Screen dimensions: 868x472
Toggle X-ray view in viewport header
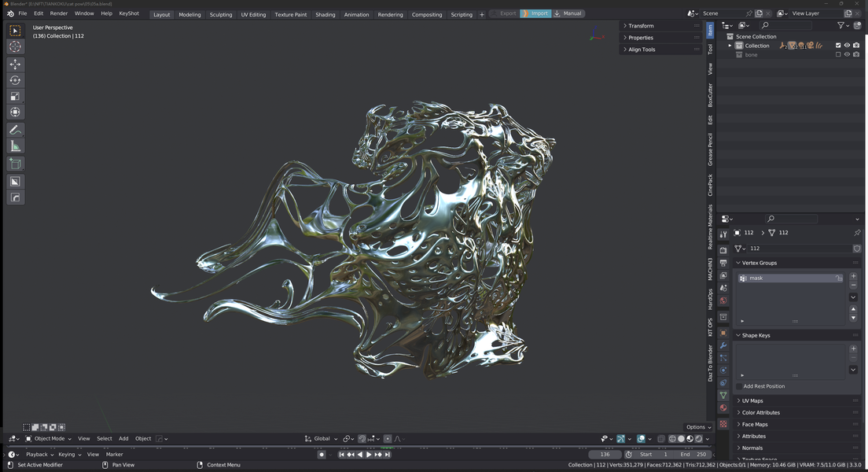(x=661, y=439)
